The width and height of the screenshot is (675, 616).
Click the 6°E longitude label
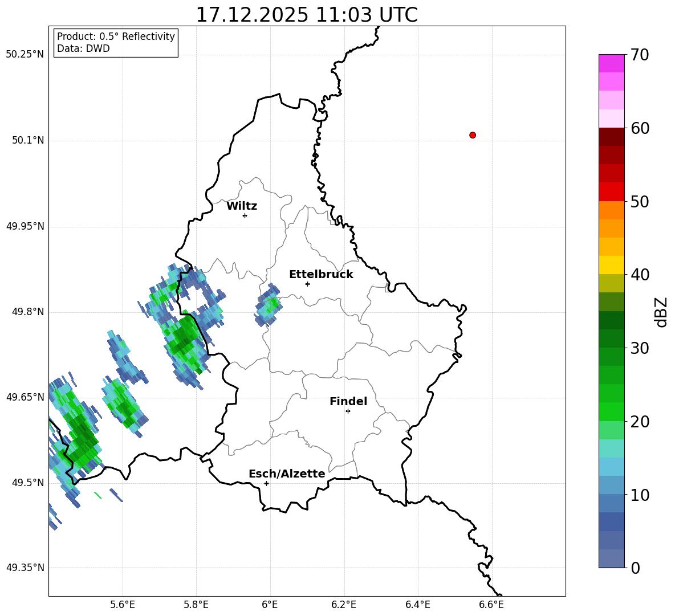coord(270,605)
